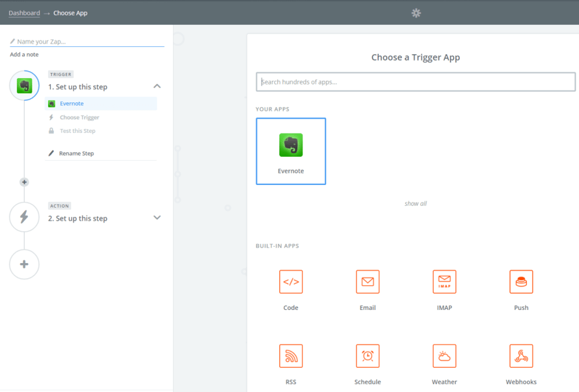Focus the Search hundreds of apps box
This screenshot has width=579, height=392.
[416, 82]
